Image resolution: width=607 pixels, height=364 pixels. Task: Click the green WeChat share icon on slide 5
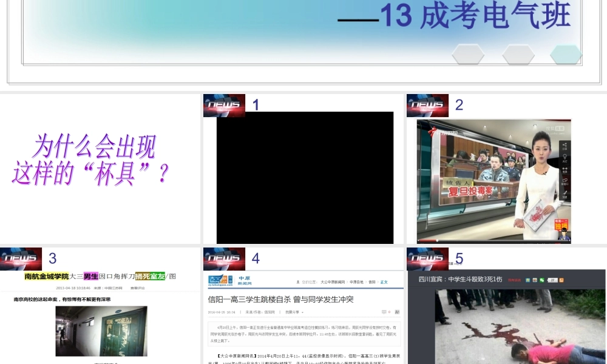click(x=541, y=280)
